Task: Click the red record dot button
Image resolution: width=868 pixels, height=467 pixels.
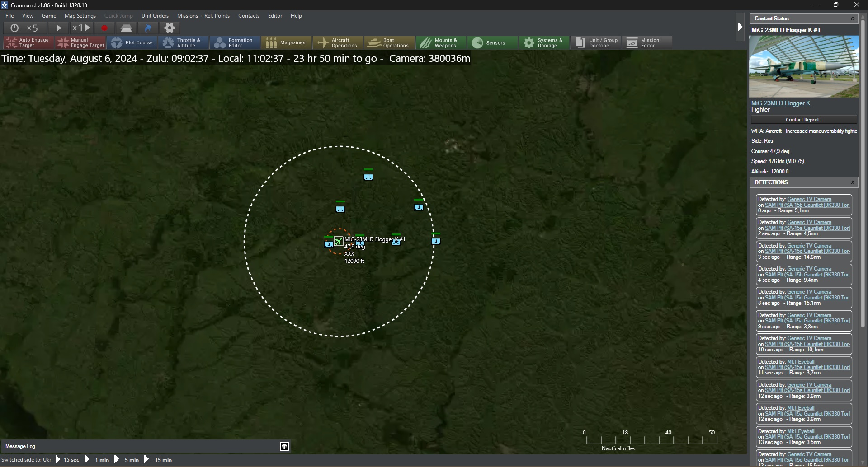Action: [104, 28]
